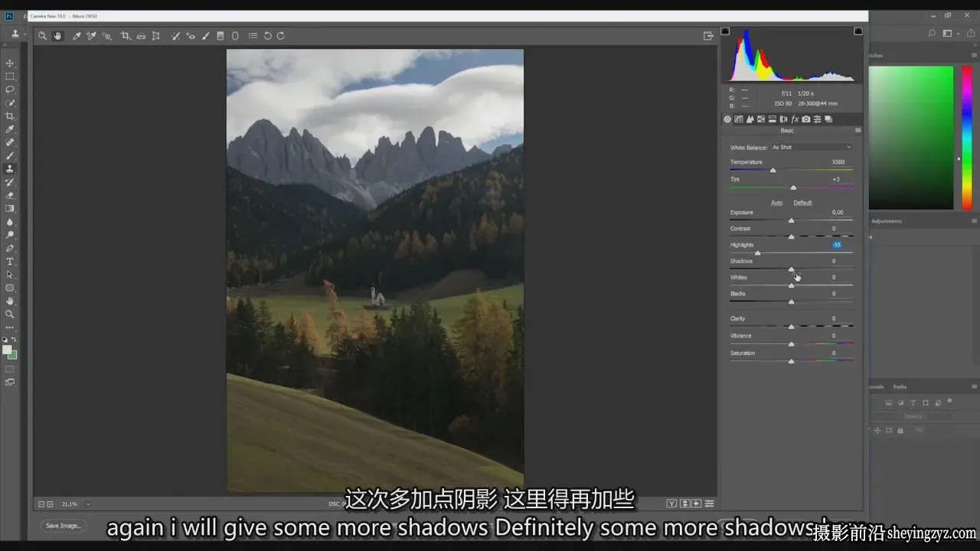Toggle highlight clipping warning in histogram

(858, 31)
